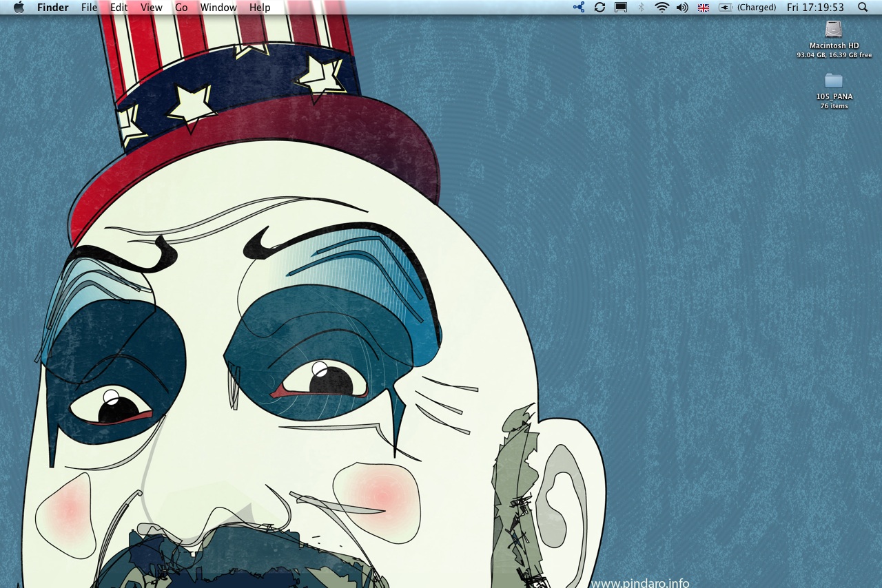Click the battery power plug icon

tap(725, 8)
